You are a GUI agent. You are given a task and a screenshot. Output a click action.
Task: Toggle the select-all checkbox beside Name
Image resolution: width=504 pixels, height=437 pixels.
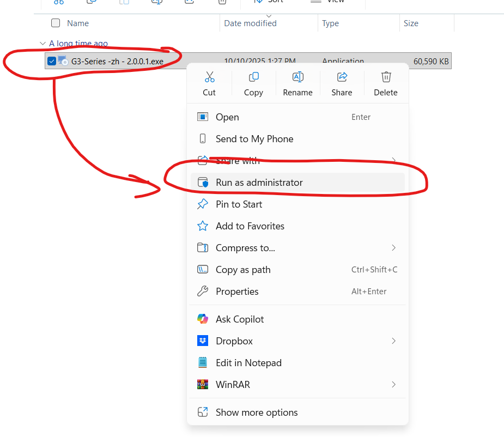(x=56, y=23)
